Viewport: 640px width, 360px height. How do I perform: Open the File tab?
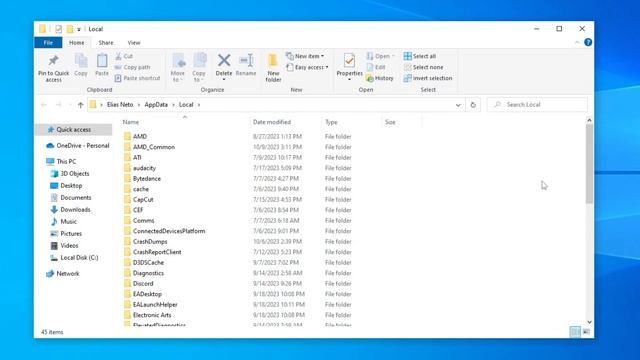[48, 42]
